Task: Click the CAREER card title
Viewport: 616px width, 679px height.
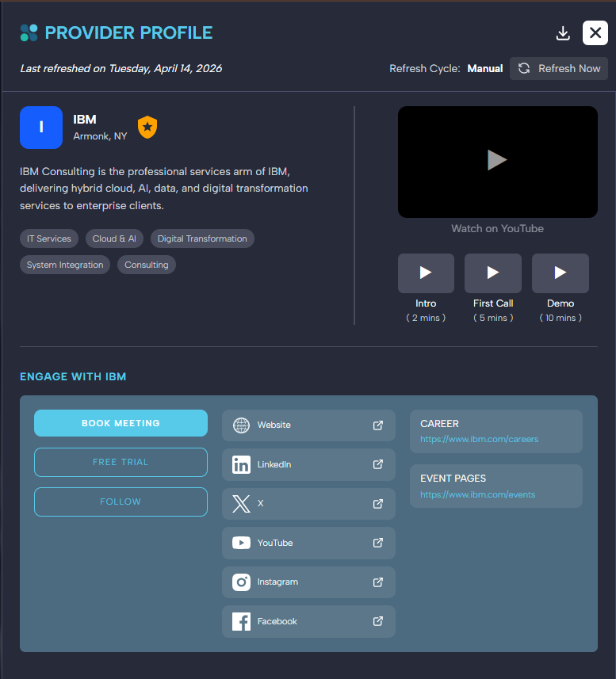Action: [x=439, y=424]
